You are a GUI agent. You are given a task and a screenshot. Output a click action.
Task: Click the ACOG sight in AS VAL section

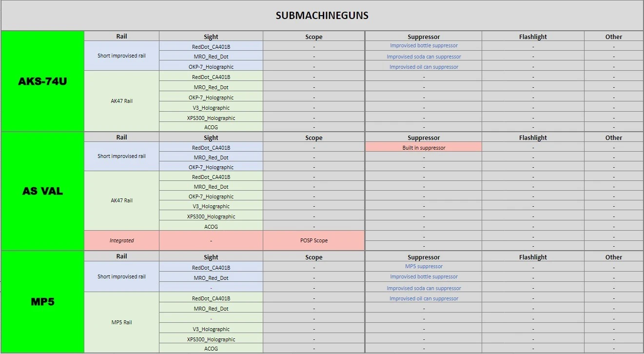pyautogui.click(x=211, y=226)
